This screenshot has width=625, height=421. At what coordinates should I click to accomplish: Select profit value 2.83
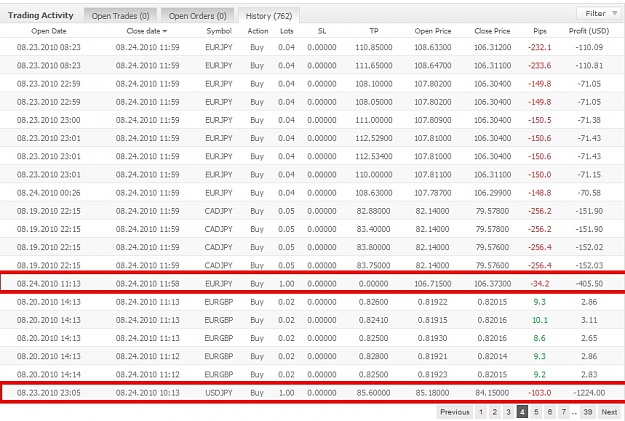coord(589,374)
